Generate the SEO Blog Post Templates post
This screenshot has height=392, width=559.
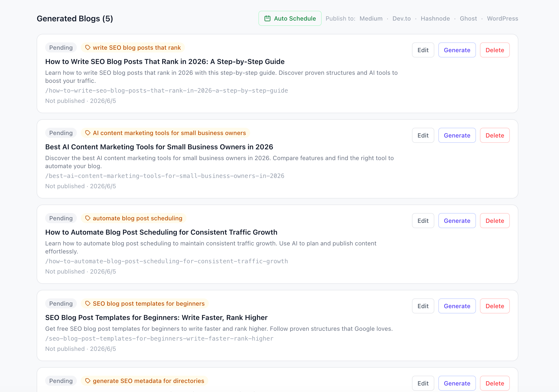tap(457, 306)
